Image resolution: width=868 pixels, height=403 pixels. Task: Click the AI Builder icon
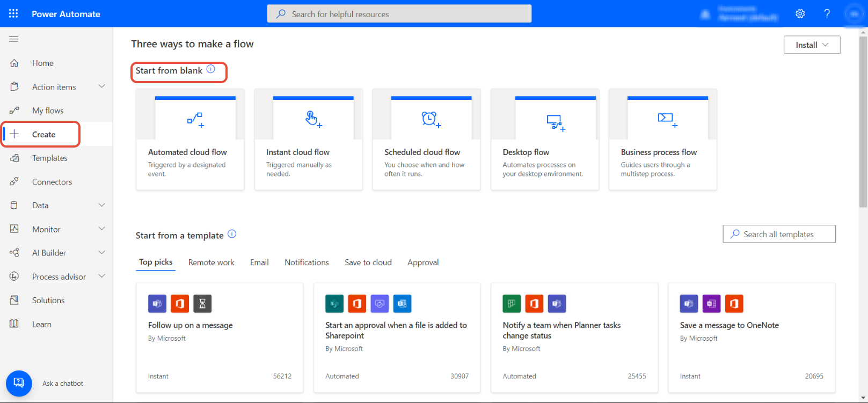(14, 253)
